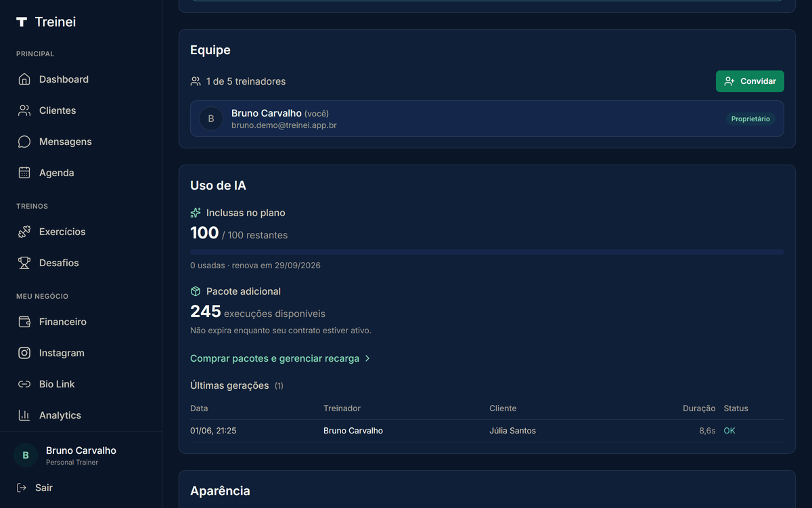Go to Clientes in the sidebar
812x508 pixels.
81,110
